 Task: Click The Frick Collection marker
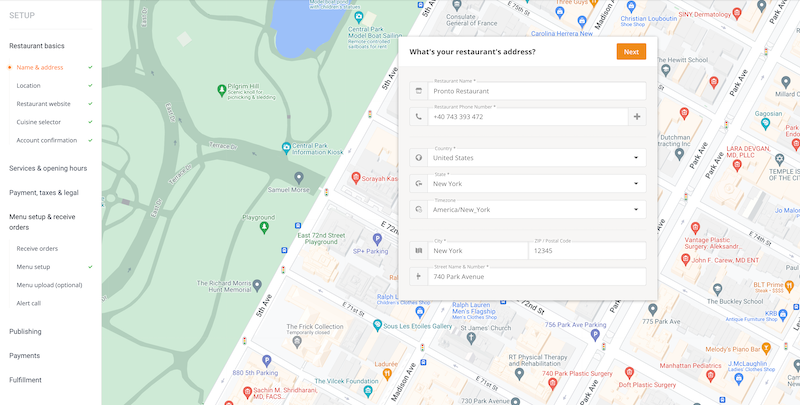pyautogui.click(x=297, y=341)
